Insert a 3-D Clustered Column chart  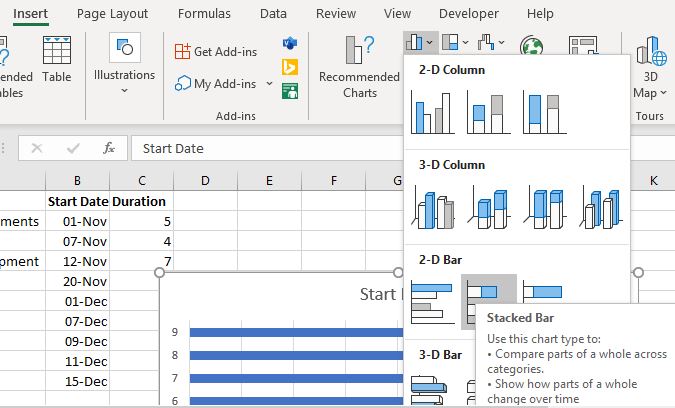coord(432,207)
